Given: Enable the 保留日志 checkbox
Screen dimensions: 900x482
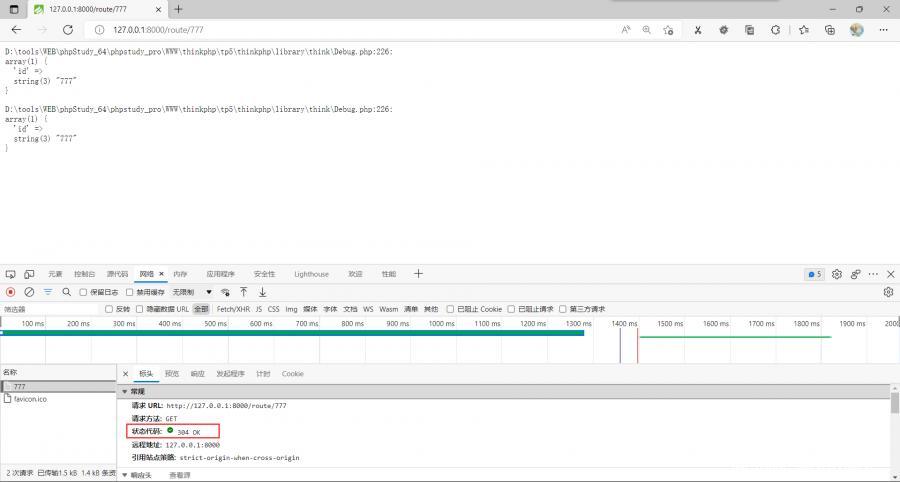Looking at the screenshot, I should tap(84, 292).
